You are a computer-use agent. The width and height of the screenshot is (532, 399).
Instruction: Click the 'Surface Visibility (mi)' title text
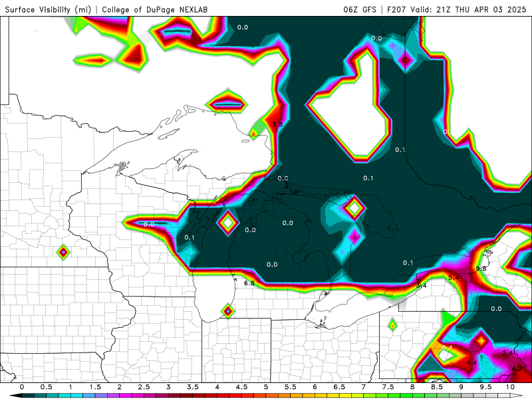tap(48, 9)
